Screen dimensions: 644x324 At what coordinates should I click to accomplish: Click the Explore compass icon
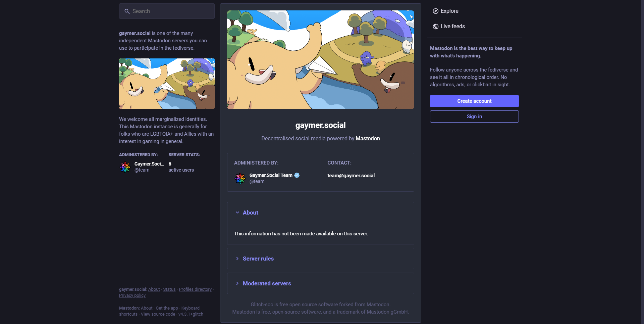[435, 11]
